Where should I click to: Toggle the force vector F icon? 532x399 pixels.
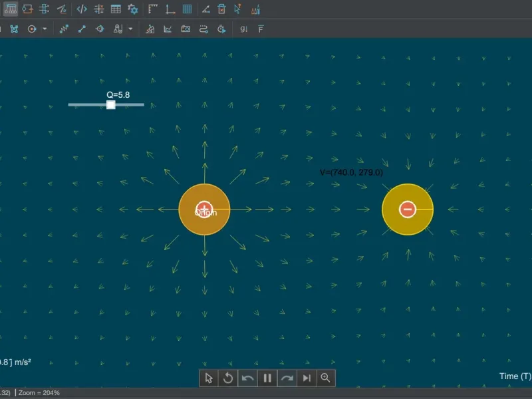pos(261,29)
